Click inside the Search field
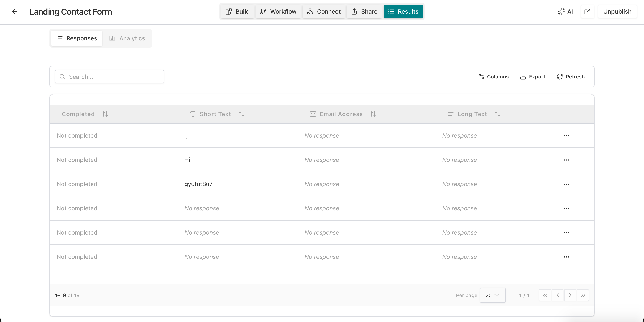The height and width of the screenshot is (322, 644). [x=109, y=77]
